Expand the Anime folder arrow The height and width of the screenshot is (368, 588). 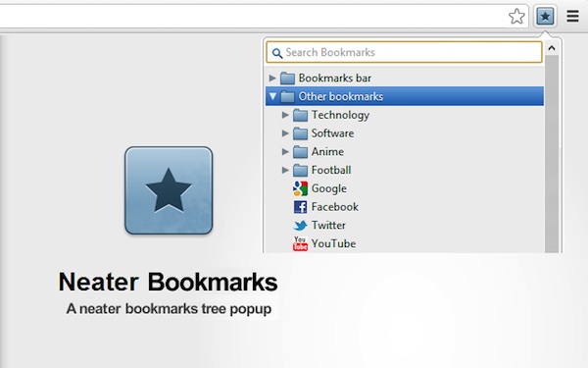tap(285, 152)
